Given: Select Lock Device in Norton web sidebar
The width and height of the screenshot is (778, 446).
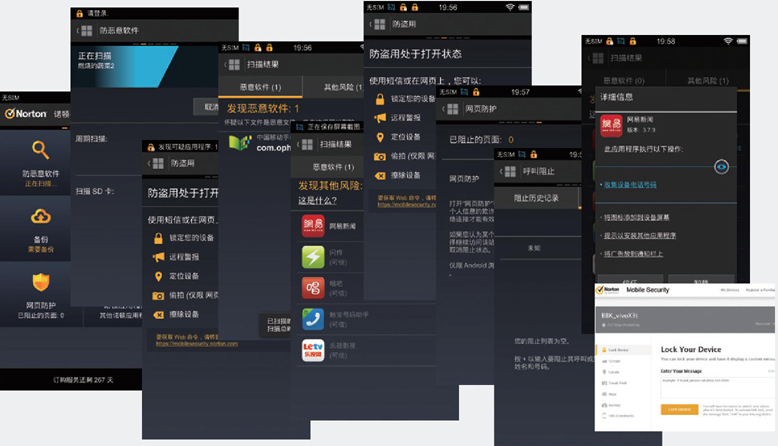Looking at the screenshot, I should 624,350.
